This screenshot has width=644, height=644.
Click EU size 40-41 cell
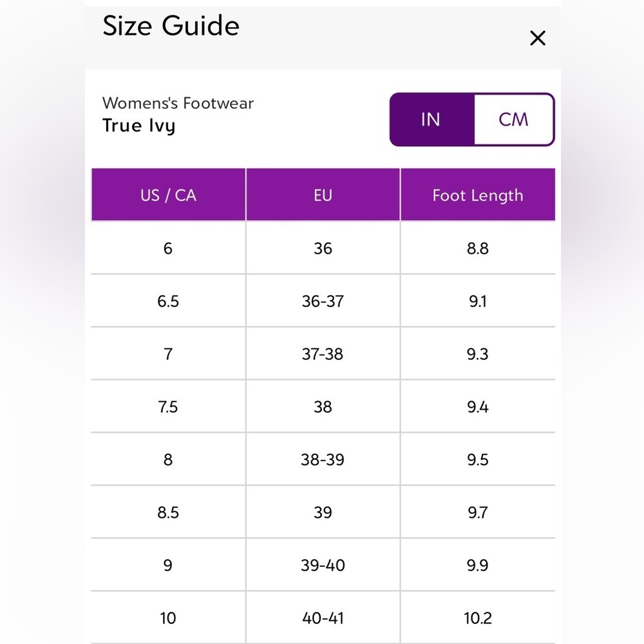click(323, 618)
